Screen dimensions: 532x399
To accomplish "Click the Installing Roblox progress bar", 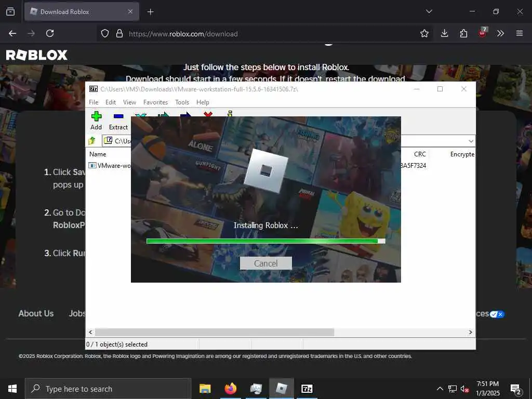I will point(265,241).
